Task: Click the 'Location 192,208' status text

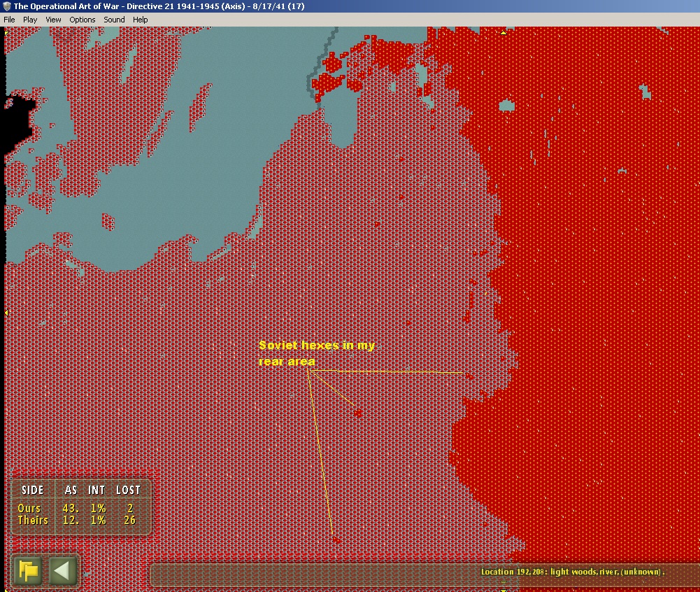Action: point(573,572)
